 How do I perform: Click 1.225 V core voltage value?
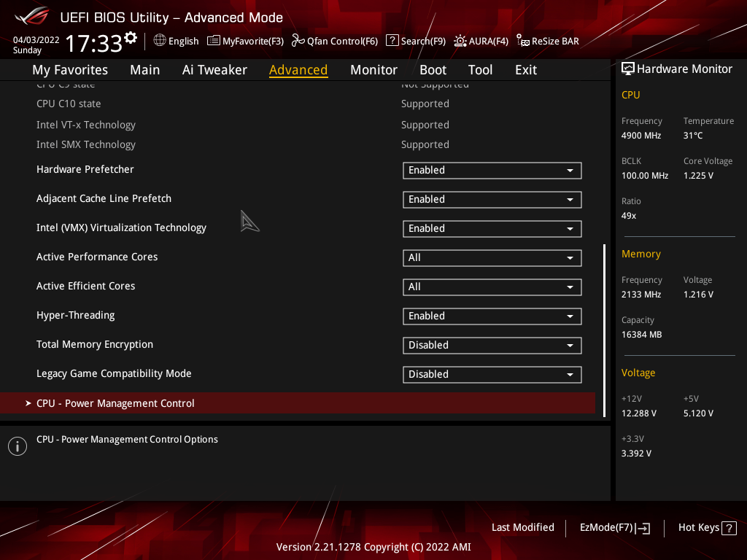698,176
